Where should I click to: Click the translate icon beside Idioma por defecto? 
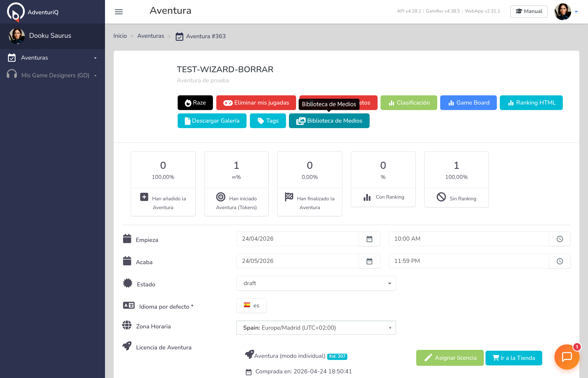129,305
